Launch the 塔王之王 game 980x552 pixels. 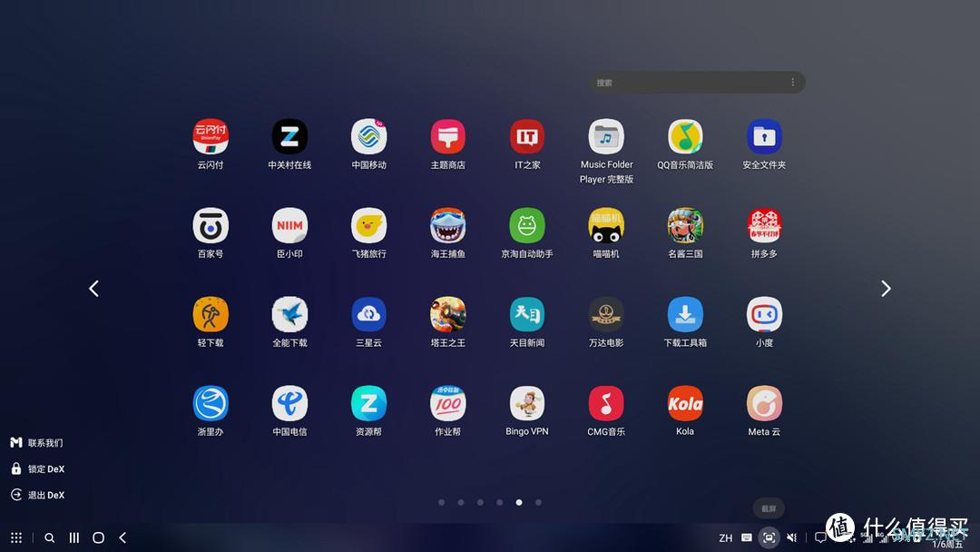click(448, 314)
